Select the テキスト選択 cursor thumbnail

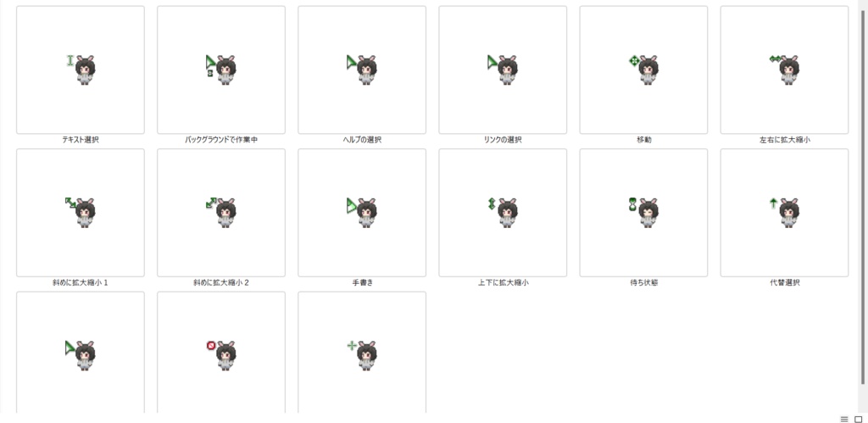pyautogui.click(x=81, y=70)
